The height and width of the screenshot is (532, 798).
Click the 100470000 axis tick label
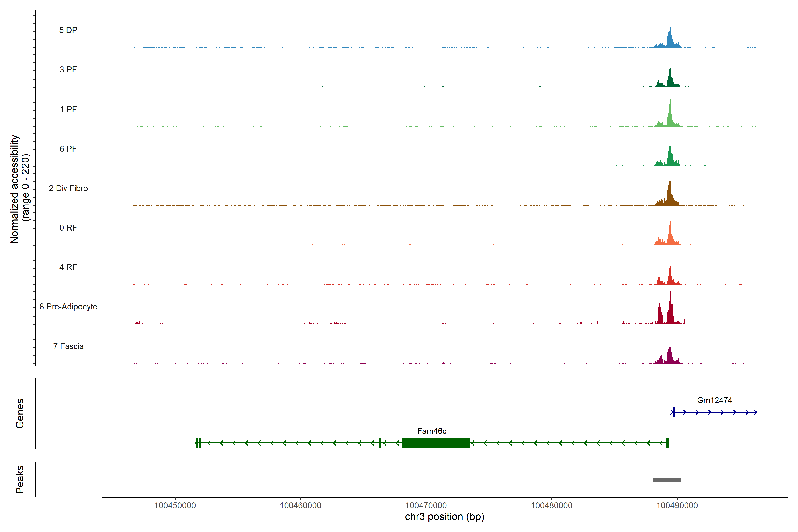(426, 506)
